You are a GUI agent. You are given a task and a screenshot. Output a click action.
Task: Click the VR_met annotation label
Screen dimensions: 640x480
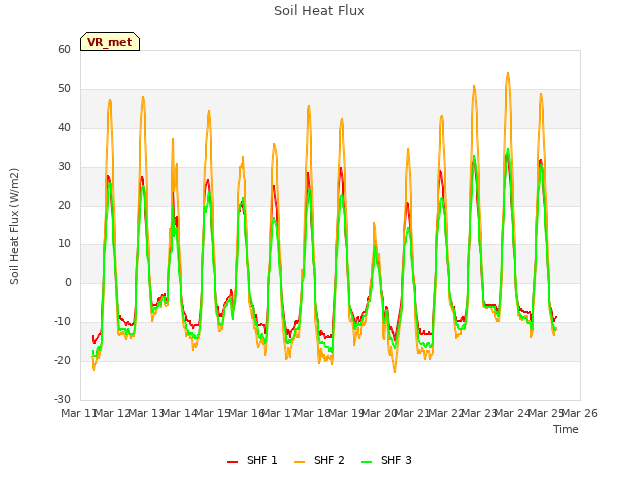pos(110,42)
